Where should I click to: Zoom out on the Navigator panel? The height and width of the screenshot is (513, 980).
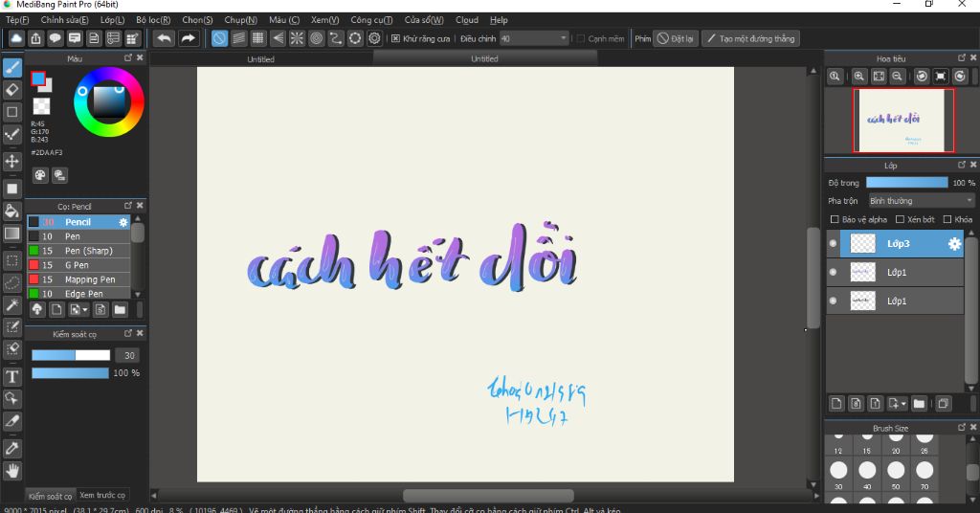click(x=897, y=77)
